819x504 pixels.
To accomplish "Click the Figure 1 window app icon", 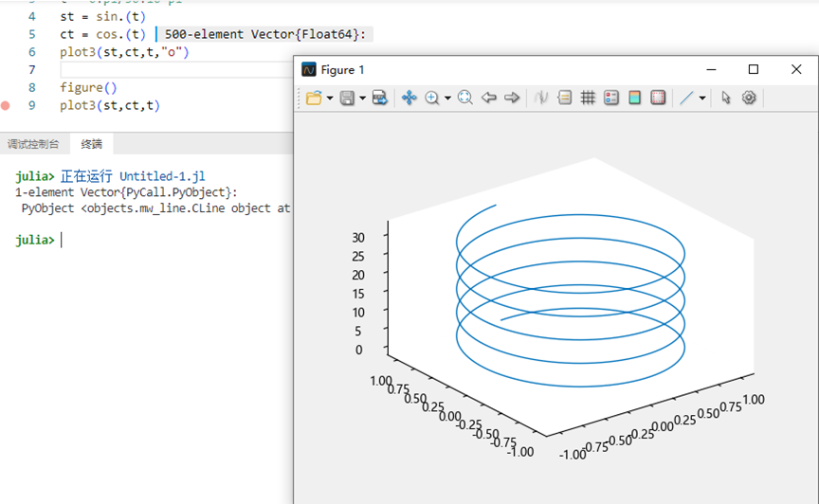I will [x=309, y=69].
